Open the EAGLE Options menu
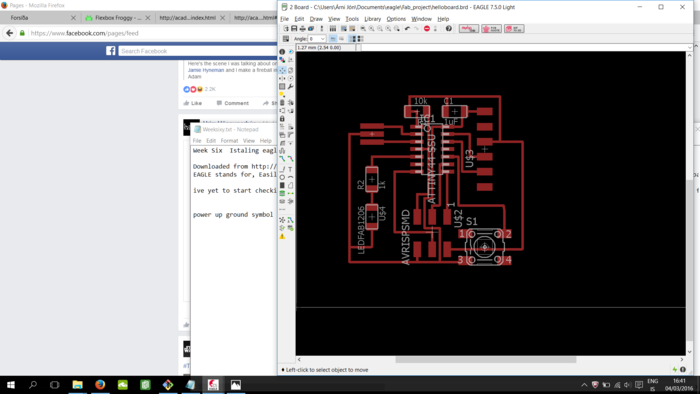Viewport: 700px width, 394px height. pos(396,19)
